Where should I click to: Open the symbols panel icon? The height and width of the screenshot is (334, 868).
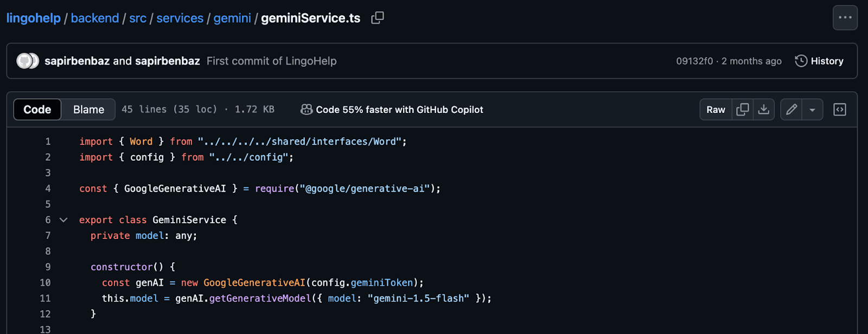(x=839, y=110)
